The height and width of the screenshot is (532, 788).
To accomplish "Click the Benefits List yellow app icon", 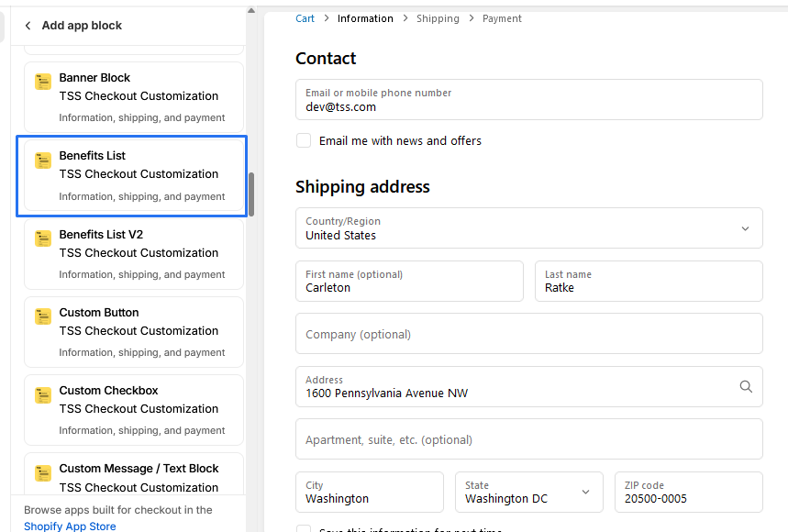I will (43, 161).
